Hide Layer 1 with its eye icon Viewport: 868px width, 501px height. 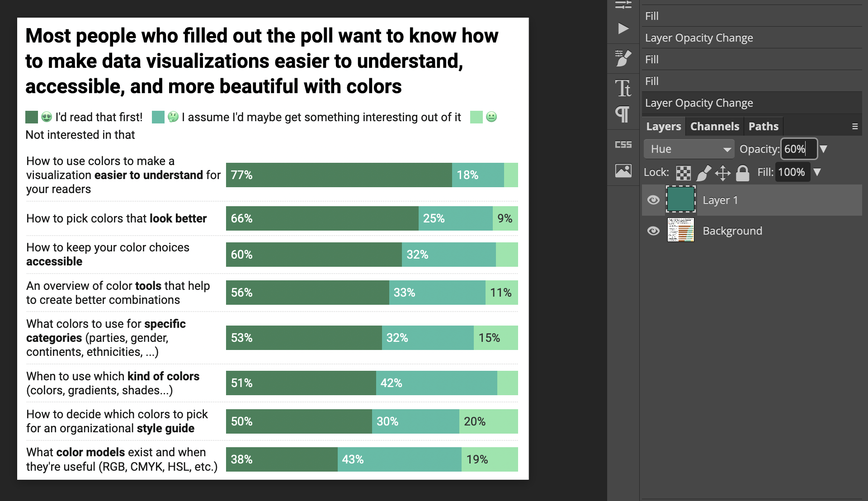point(653,200)
